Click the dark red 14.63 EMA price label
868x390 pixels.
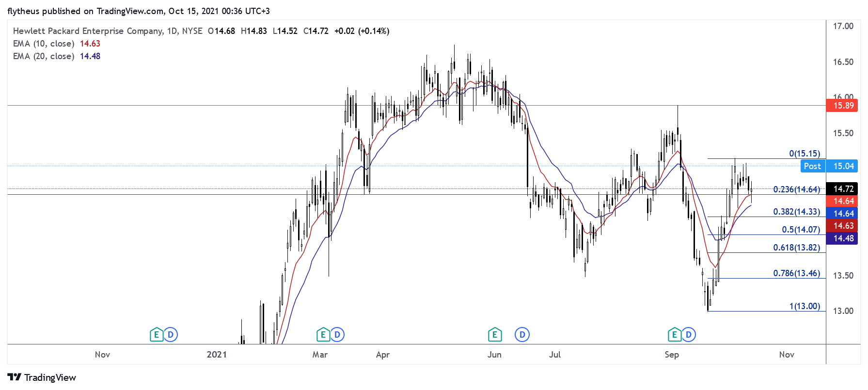(x=842, y=226)
